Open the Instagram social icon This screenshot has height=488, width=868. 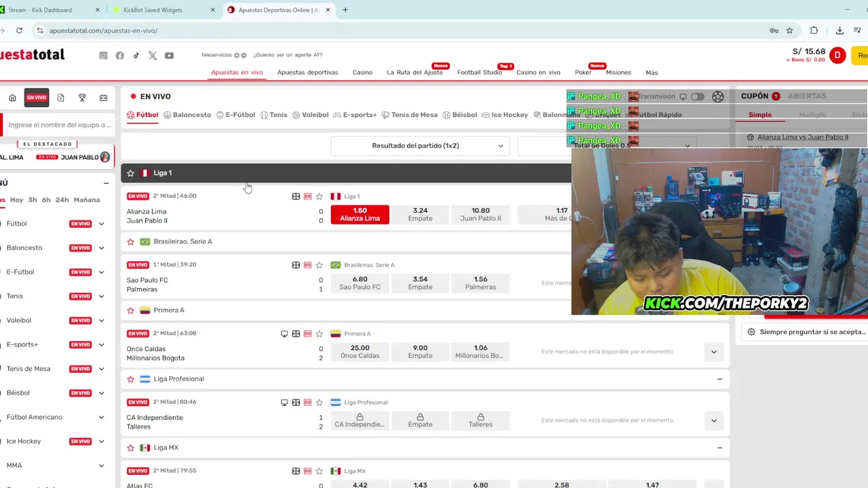pos(103,56)
